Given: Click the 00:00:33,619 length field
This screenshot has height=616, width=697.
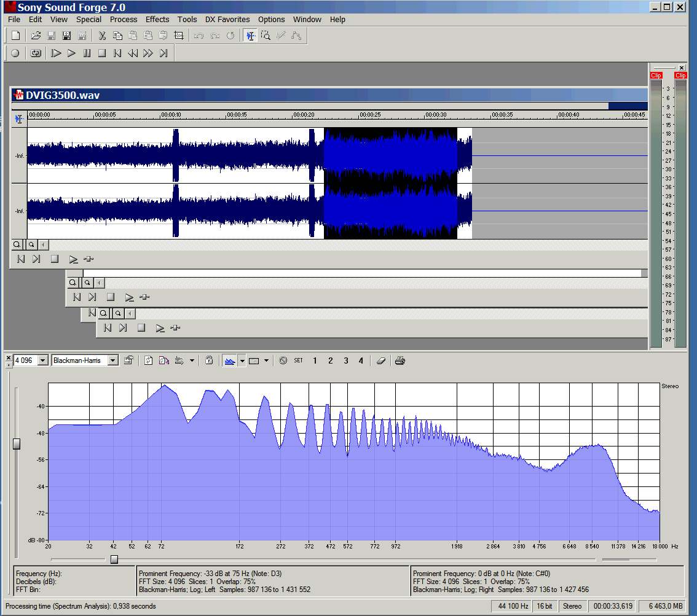Looking at the screenshot, I should (x=613, y=606).
